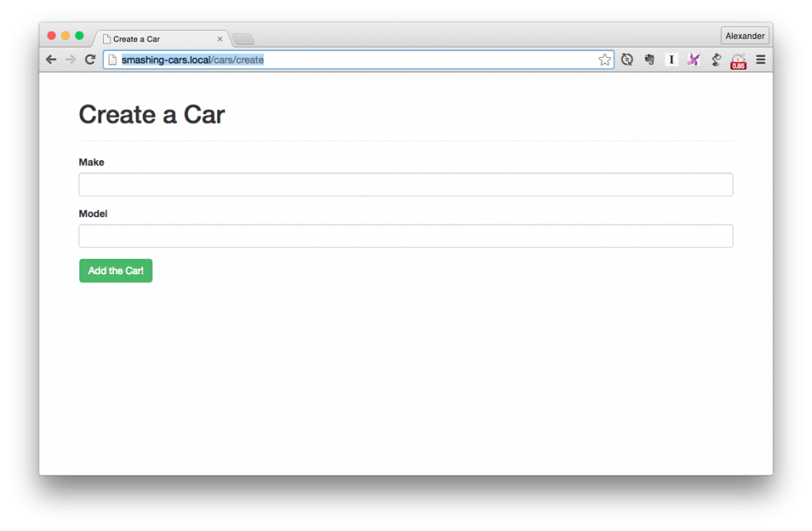
Task: Click the reload sync extension icon
Action: point(626,59)
